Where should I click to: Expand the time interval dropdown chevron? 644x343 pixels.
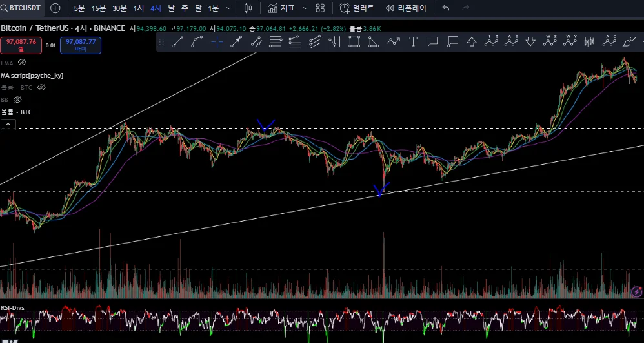pos(229,8)
